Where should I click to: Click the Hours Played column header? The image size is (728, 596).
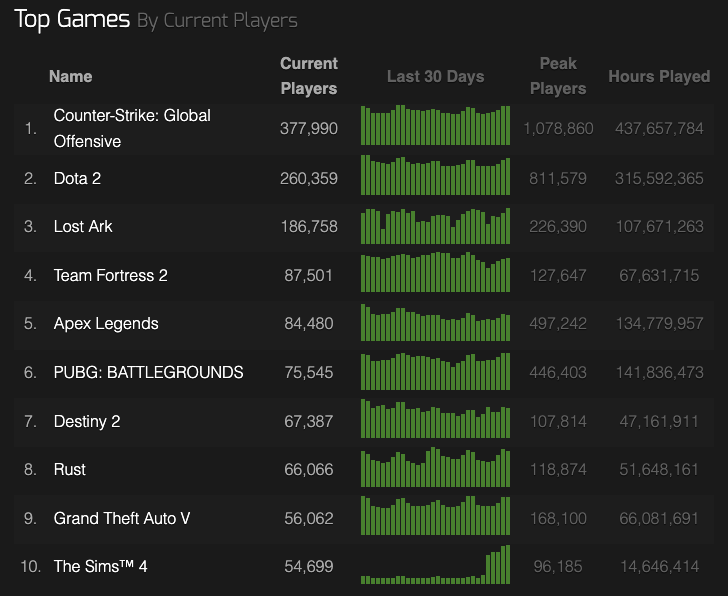tap(659, 76)
